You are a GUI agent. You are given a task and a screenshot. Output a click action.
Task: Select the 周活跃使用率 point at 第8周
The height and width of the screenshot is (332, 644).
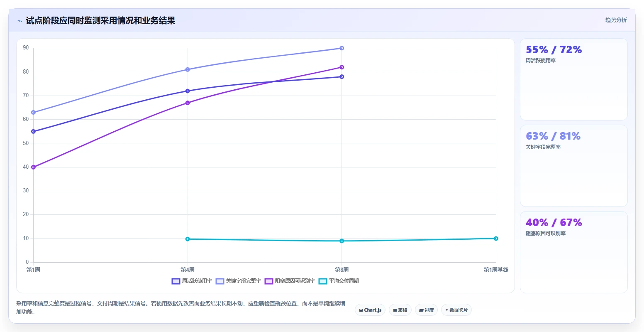point(342,76)
